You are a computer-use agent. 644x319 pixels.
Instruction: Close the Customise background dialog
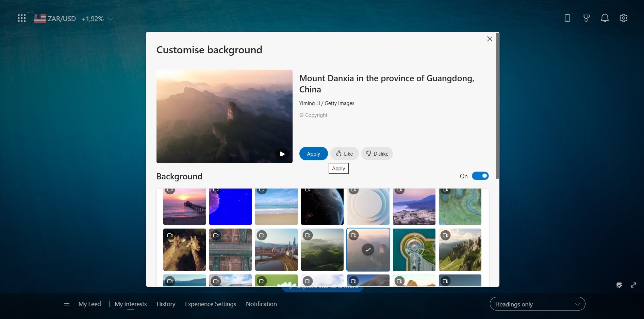(x=490, y=39)
